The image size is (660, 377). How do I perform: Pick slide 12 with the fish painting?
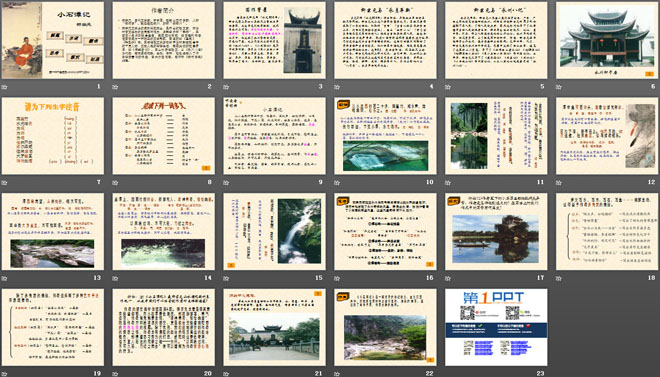pyautogui.click(x=607, y=136)
